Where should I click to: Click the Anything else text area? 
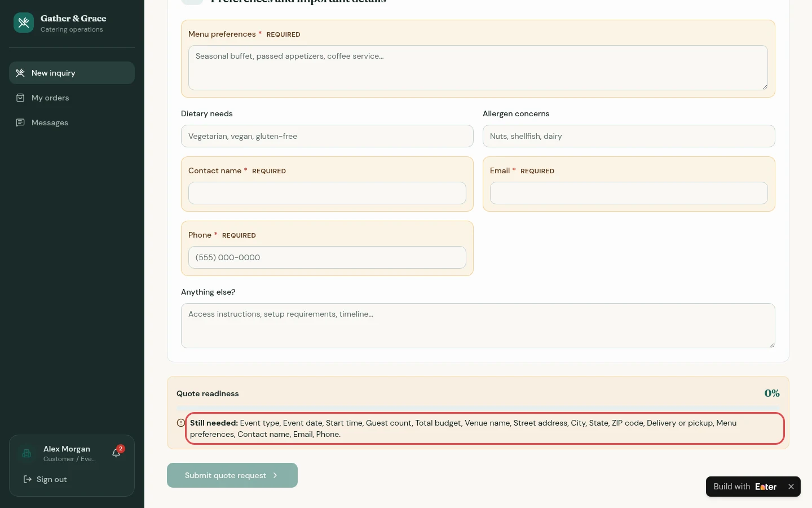pyautogui.click(x=478, y=326)
